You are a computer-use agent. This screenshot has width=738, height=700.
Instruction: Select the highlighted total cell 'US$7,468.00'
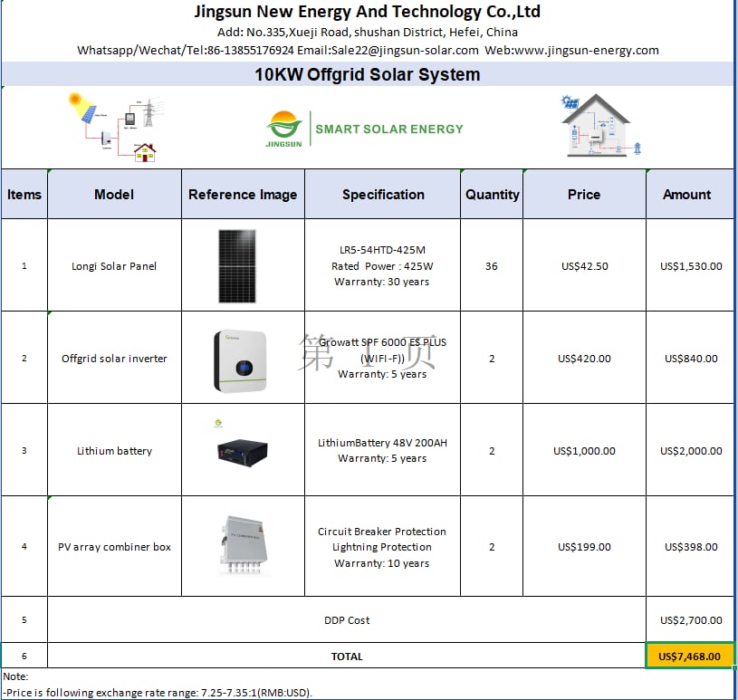click(689, 656)
